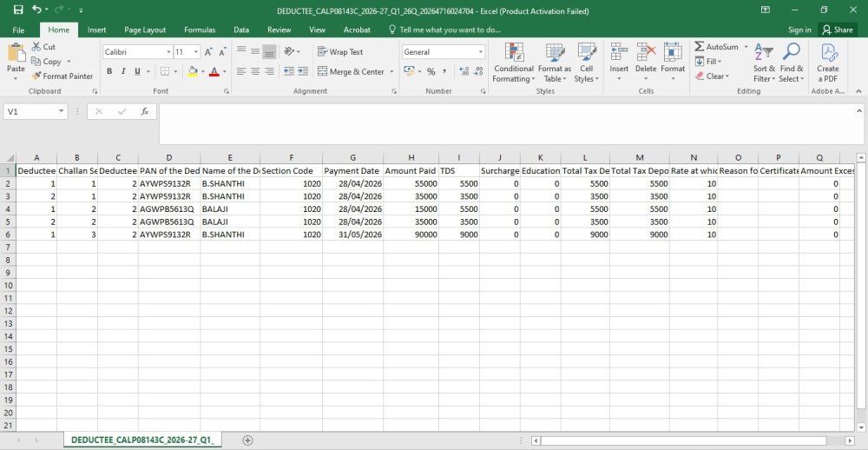
Task: Click the red Font Color swatch
Action: [x=214, y=71]
